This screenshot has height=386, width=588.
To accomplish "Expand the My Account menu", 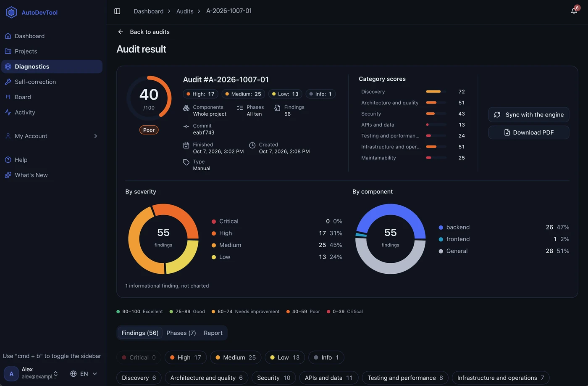I will pyautogui.click(x=52, y=136).
